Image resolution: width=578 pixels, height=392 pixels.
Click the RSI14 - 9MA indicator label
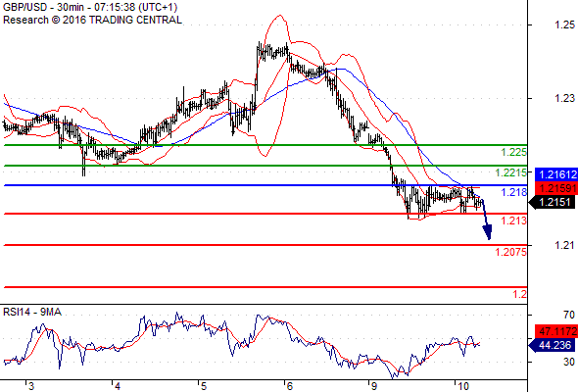(x=32, y=312)
